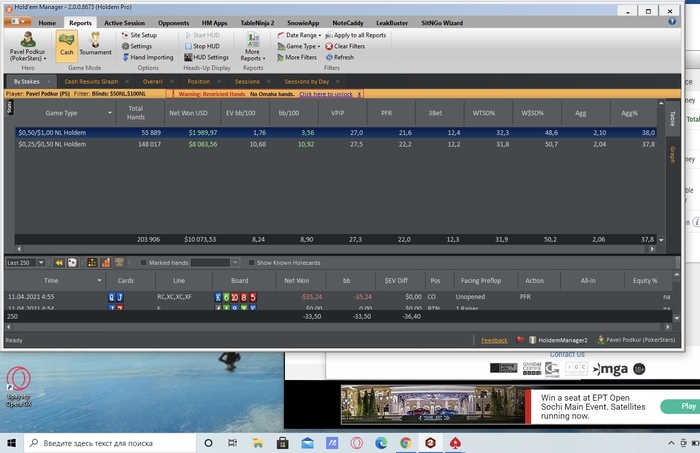Image resolution: width=700 pixels, height=453 pixels.
Task: Select the $0,50/$1,00 NL Holdem row
Action: (336, 133)
